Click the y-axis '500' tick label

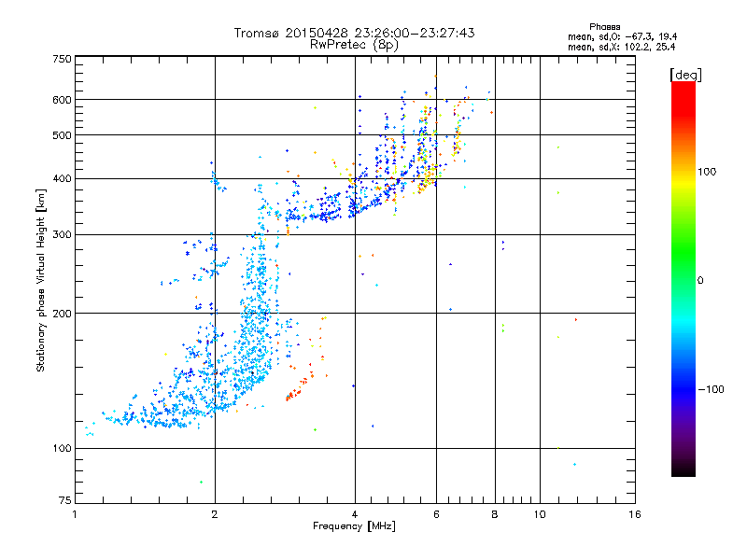(x=63, y=135)
